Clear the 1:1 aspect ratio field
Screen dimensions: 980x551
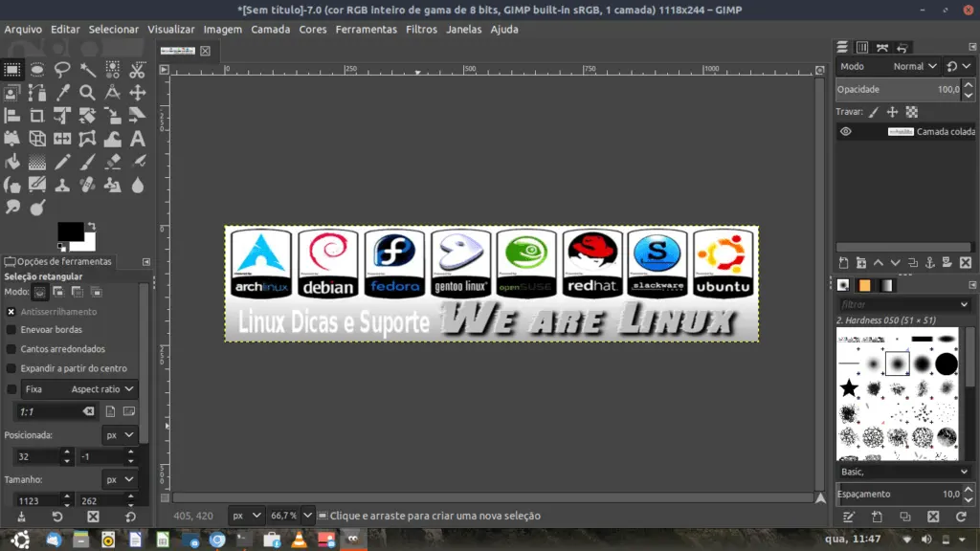pos(89,411)
